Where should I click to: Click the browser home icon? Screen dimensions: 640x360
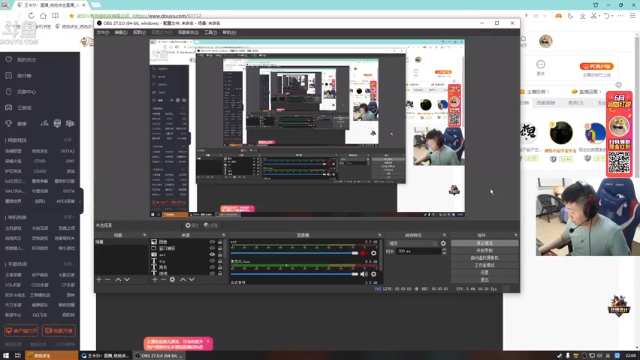click(x=43, y=16)
